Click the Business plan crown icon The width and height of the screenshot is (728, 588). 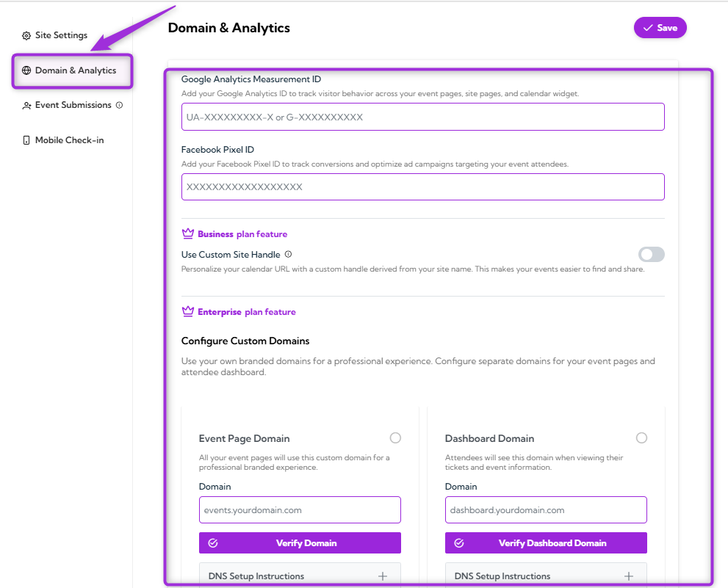click(188, 233)
